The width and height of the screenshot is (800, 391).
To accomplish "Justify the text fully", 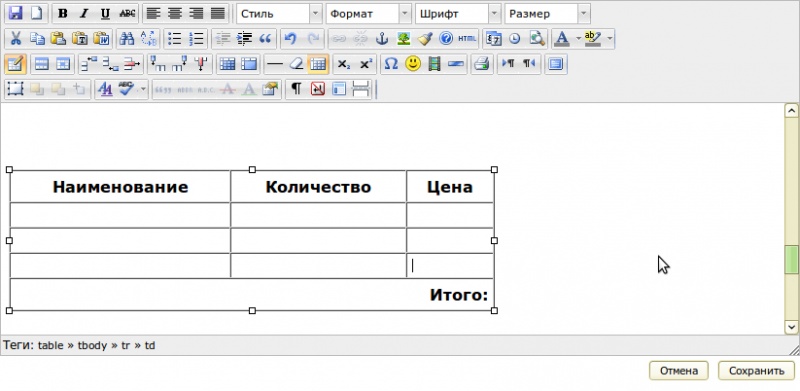I will pos(218,13).
